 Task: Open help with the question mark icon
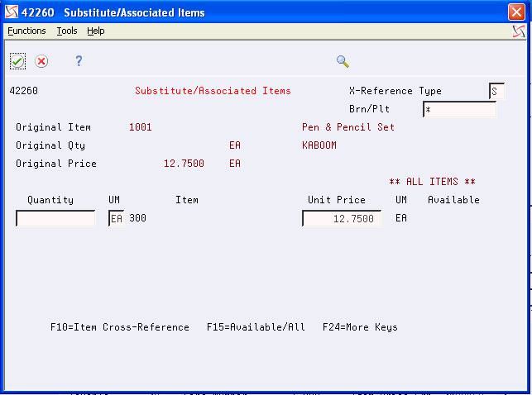[79, 61]
